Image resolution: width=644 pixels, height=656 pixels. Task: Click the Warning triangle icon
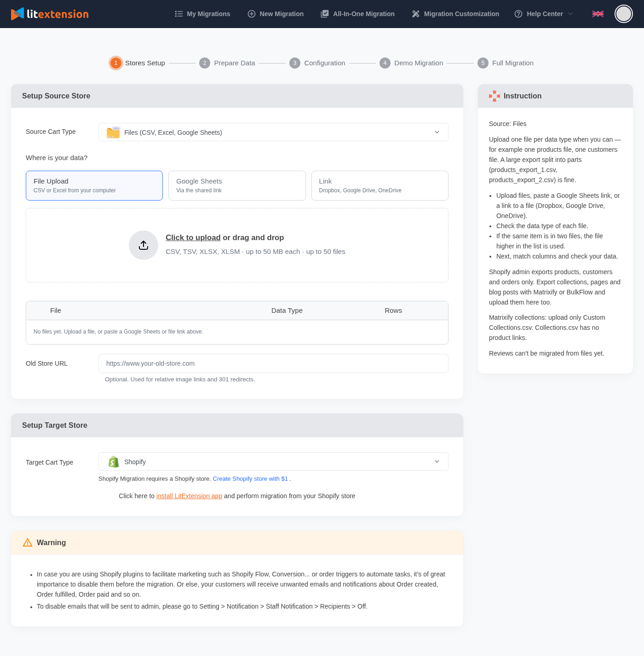tap(28, 543)
